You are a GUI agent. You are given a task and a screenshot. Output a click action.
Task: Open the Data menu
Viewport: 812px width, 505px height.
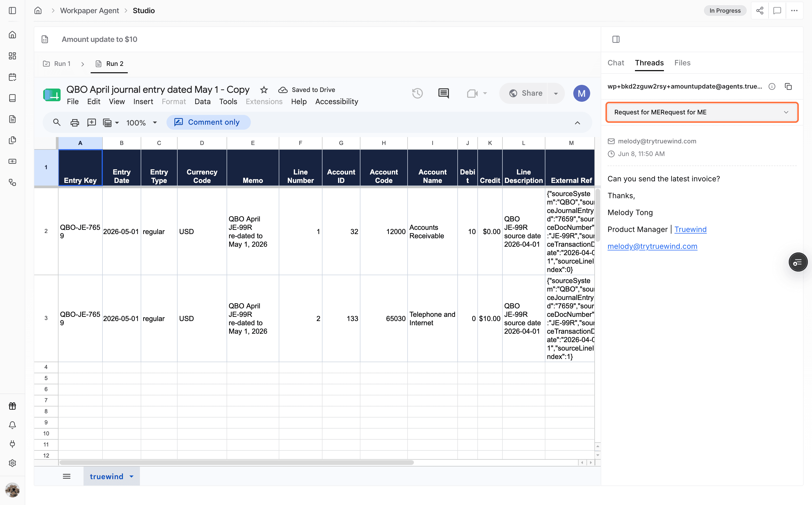[203, 101]
